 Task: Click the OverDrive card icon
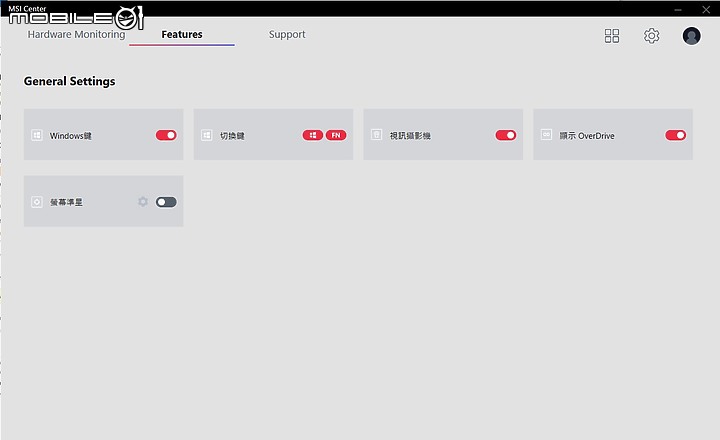coord(546,135)
